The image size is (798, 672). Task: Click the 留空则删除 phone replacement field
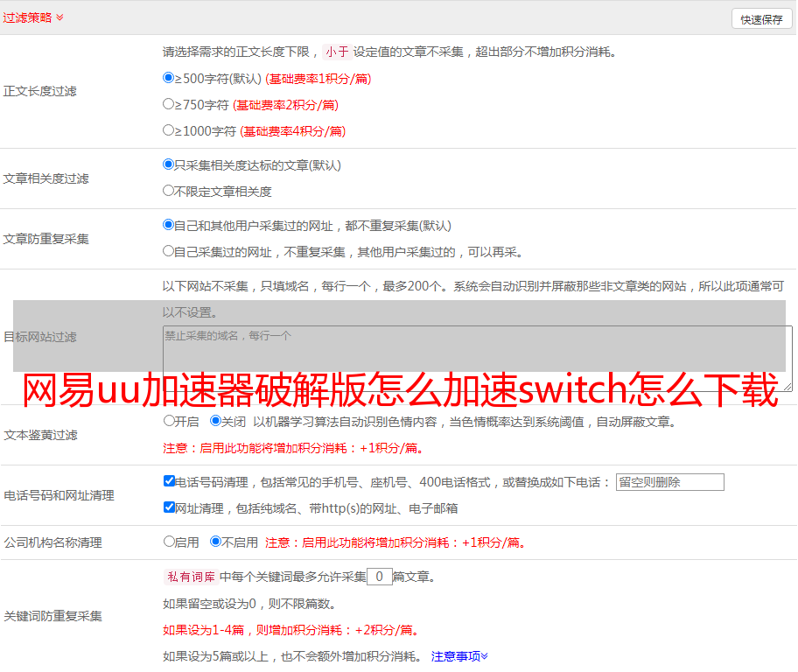[669, 482]
